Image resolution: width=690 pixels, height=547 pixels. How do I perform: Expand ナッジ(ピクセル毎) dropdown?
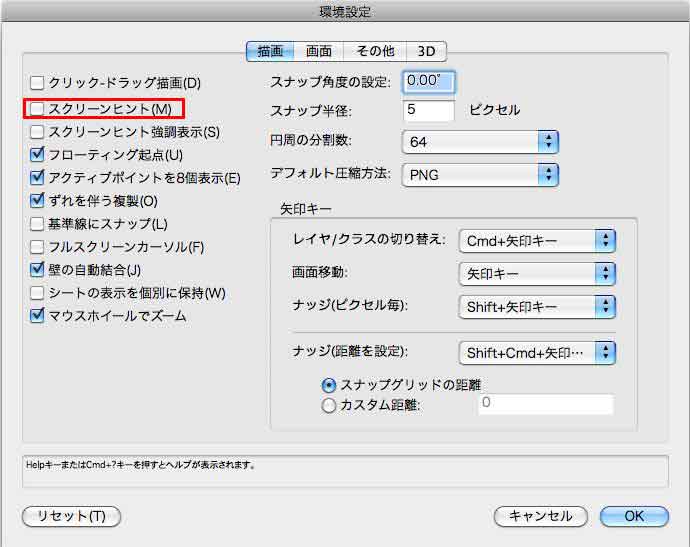tap(536, 307)
